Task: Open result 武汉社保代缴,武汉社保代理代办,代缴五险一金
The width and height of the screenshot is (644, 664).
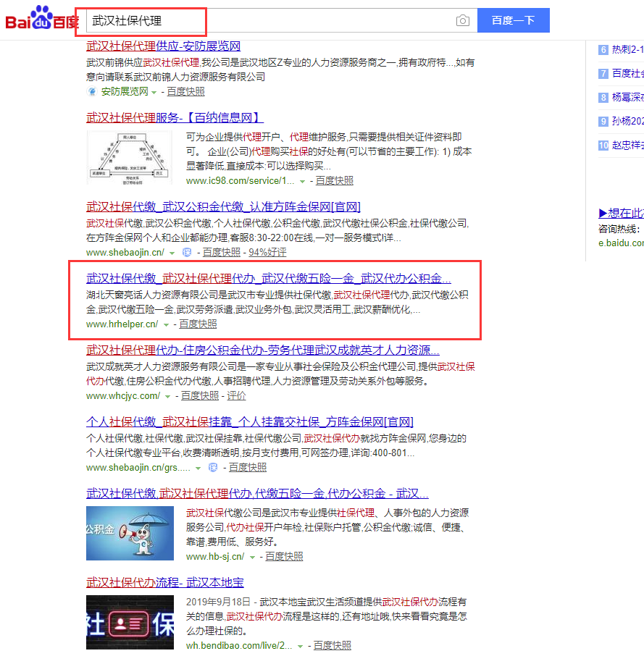Action: tap(257, 493)
